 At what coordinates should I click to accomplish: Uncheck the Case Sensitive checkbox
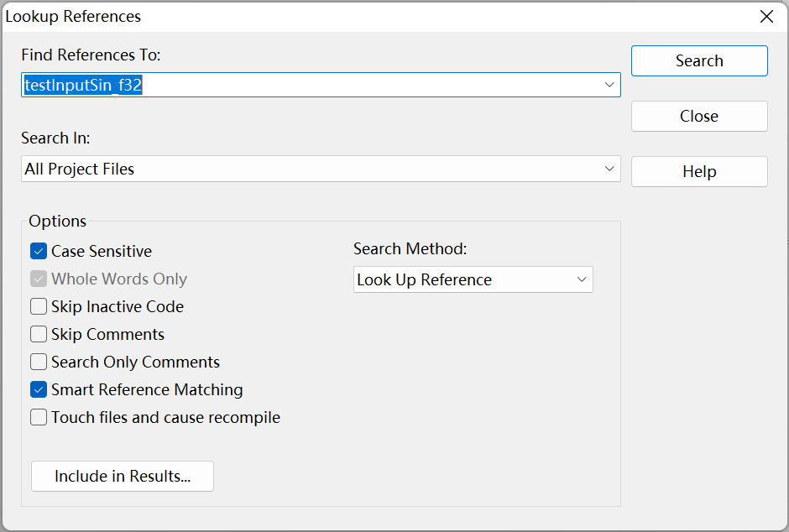tap(39, 251)
